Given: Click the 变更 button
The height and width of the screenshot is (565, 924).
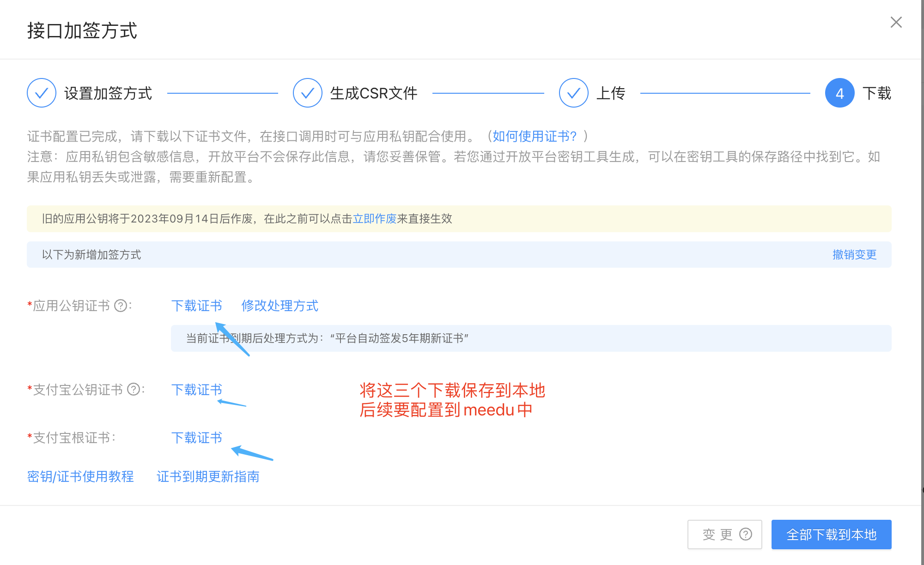Looking at the screenshot, I should [725, 535].
